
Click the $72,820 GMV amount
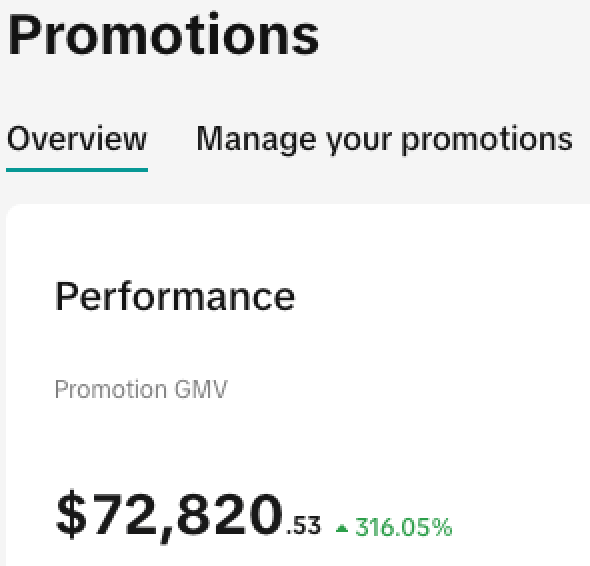coord(188,514)
